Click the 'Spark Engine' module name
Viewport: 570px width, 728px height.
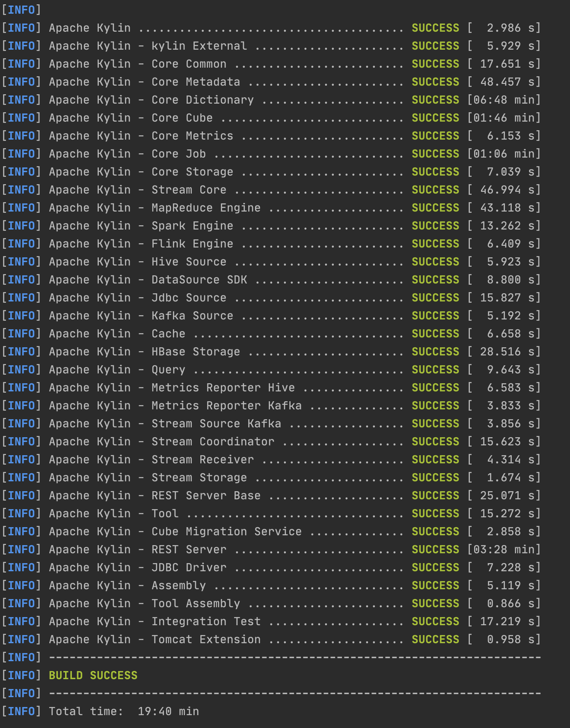click(x=192, y=226)
